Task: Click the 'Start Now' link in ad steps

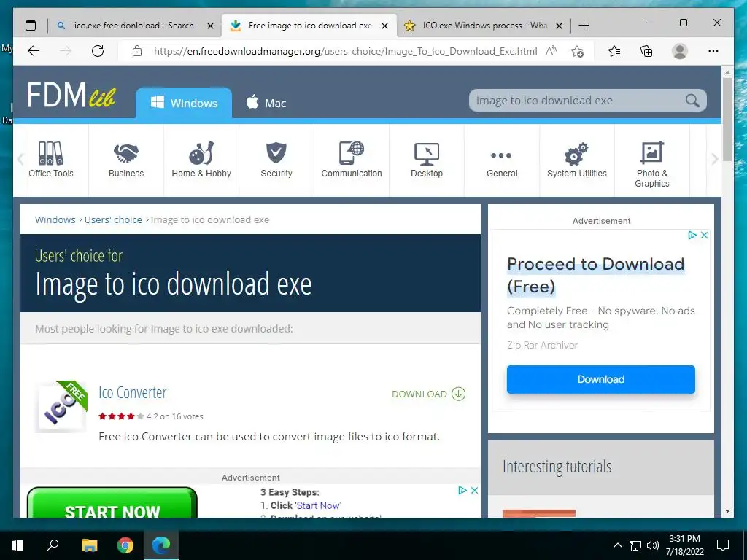Action: 318,505
